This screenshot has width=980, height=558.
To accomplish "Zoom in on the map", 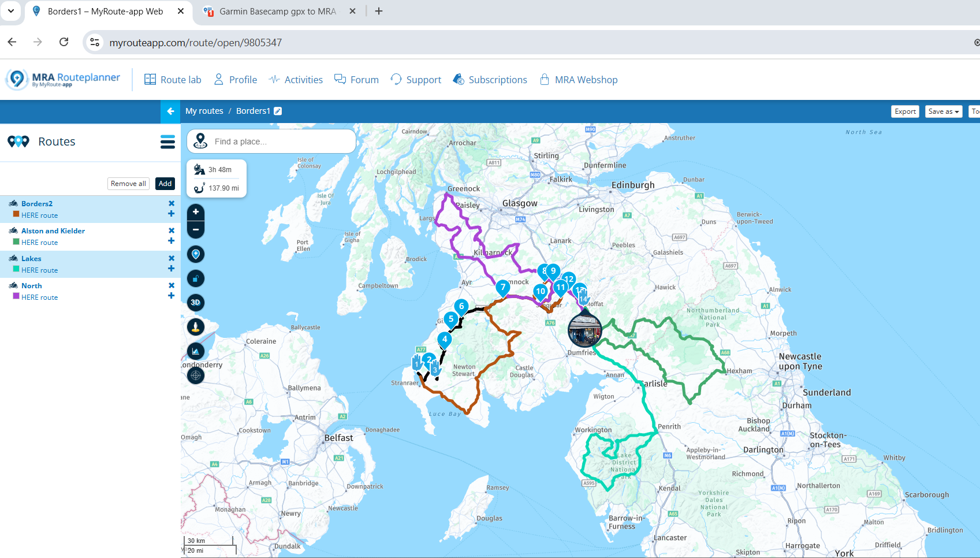I will (x=196, y=212).
